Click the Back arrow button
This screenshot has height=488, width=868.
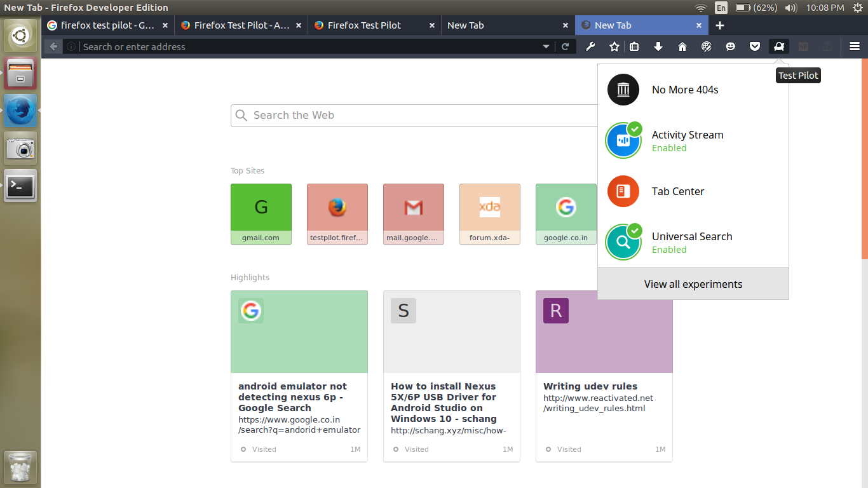click(53, 46)
